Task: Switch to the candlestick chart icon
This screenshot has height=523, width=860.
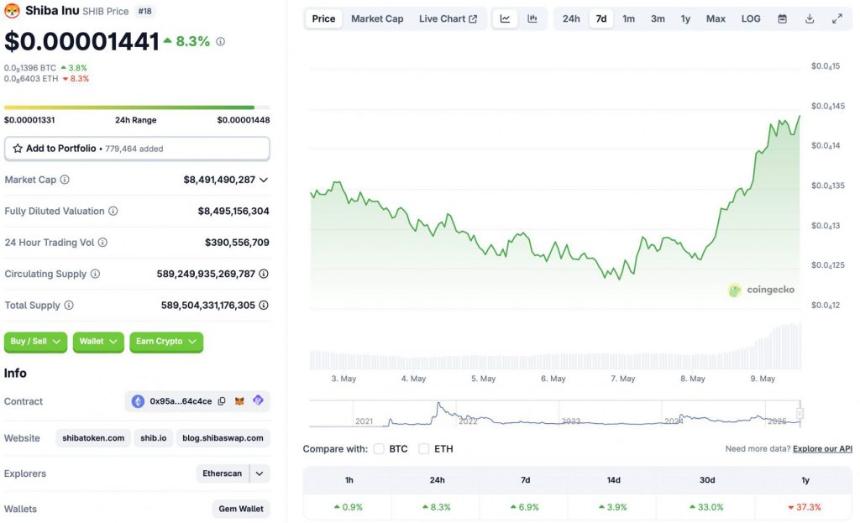Action: (x=532, y=19)
